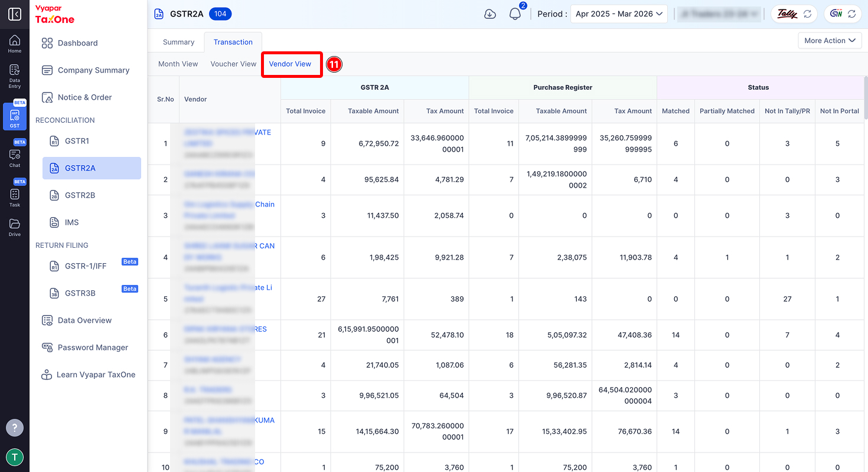Open the user profile avatar T
The height and width of the screenshot is (472, 868).
point(15,457)
